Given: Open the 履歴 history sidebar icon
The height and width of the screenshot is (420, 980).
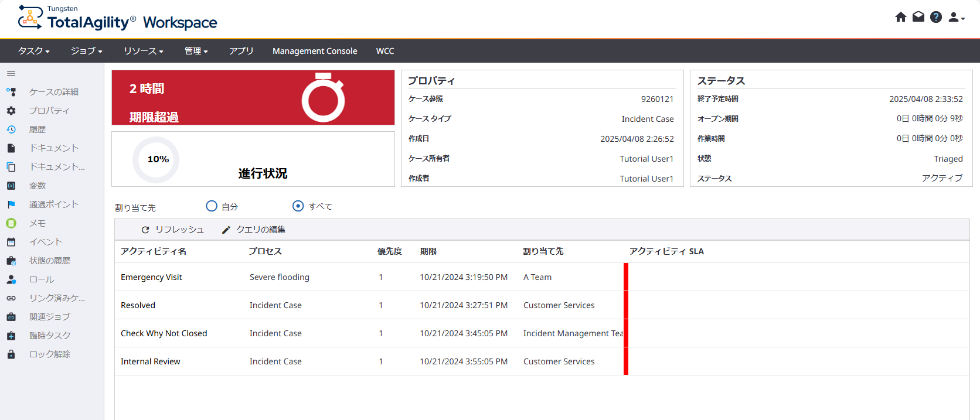Looking at the screenshot, I should (x=11, y=129).
